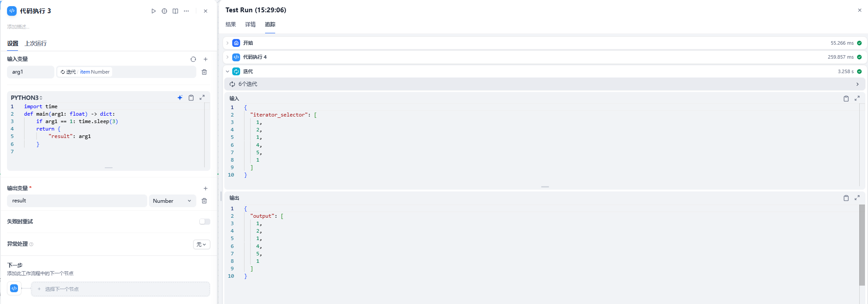Expand the 代码执行 4 trace row
This screenshot has width=868, height=304.
[227, 57]
